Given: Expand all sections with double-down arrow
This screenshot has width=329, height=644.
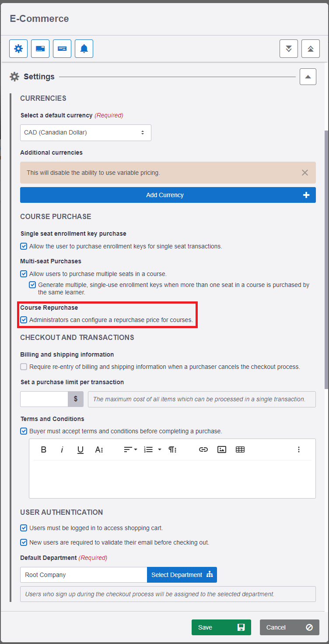Looking at the screenshot, I should point(289,49).
